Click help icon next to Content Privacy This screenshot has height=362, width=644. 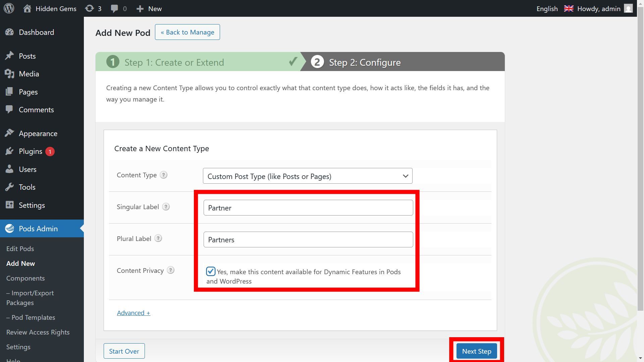pos(170,270)
